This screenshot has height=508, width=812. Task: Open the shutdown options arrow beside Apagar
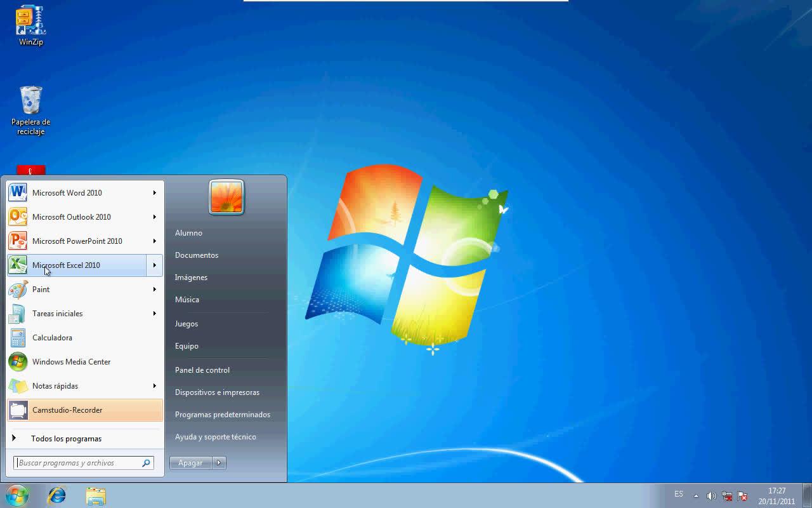(219, 463)
